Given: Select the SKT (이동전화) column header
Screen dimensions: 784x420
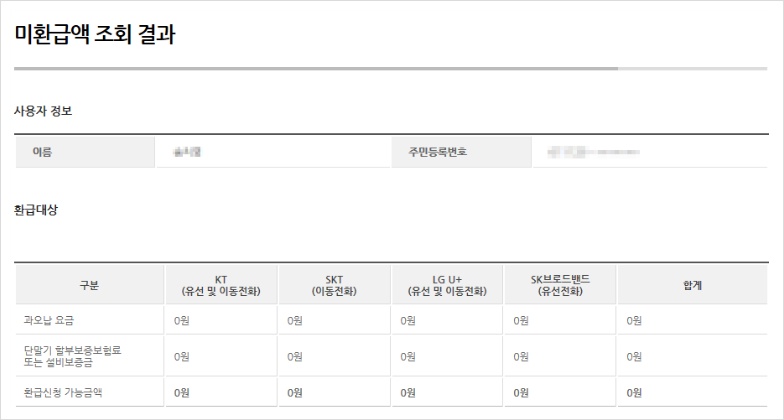Looking at the screenshot, I should click(334, 285).
